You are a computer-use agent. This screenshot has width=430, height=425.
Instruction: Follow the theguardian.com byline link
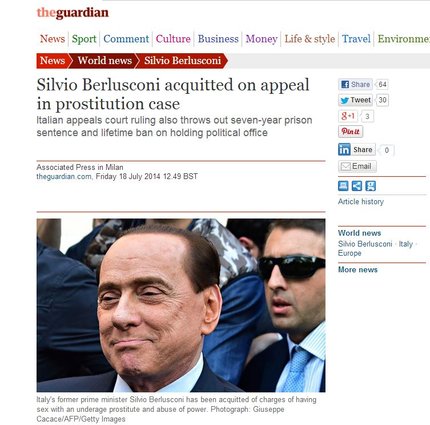[64, 176]
